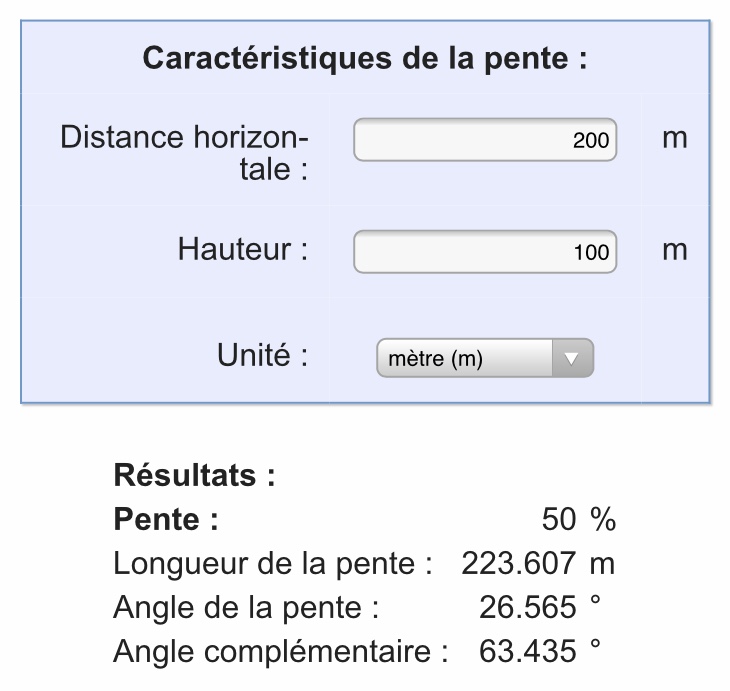Click the "Caractéristiques de la pente" heading

click(x=364, y=58)
